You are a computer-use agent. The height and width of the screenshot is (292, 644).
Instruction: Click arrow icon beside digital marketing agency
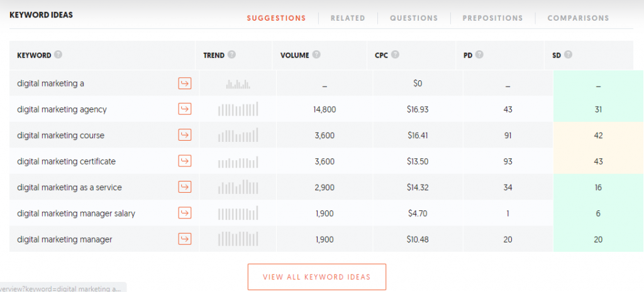point(185,109)
